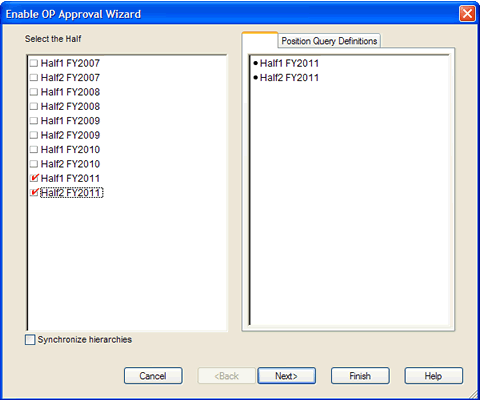Click the Half1 FY2009 label text
Viewport: 480px width, 400px height.
pyautogui.click(x=70, y=120)
